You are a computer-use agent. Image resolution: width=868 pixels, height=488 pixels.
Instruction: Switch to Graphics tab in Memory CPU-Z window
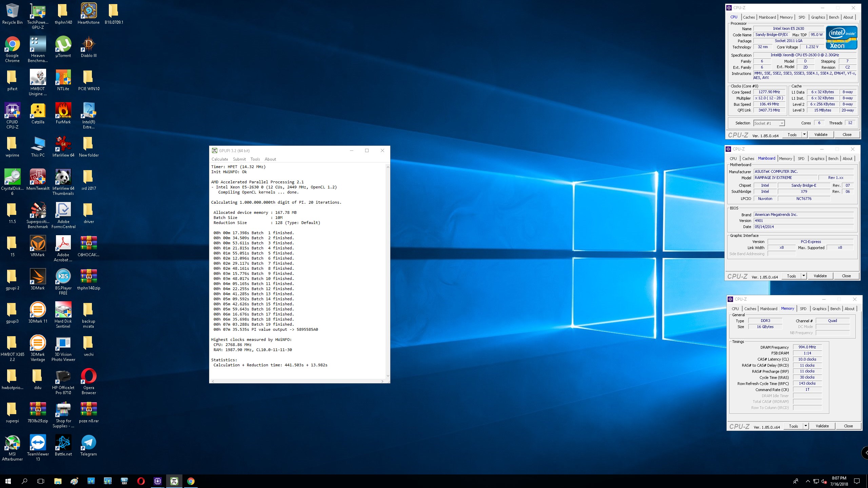[x=819, y=309]
